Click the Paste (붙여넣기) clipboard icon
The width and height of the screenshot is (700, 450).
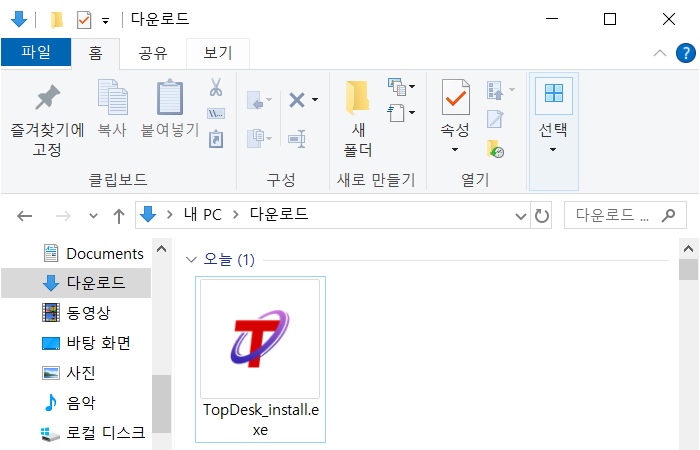point(170,97)
